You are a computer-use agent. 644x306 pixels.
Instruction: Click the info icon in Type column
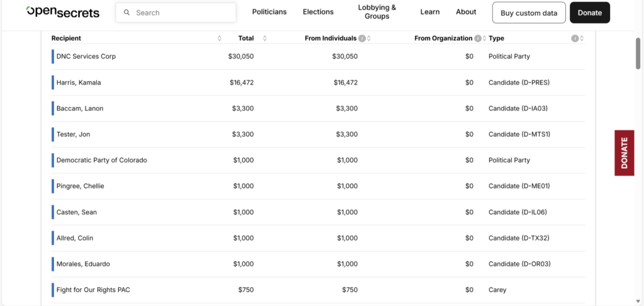(575, 38)
